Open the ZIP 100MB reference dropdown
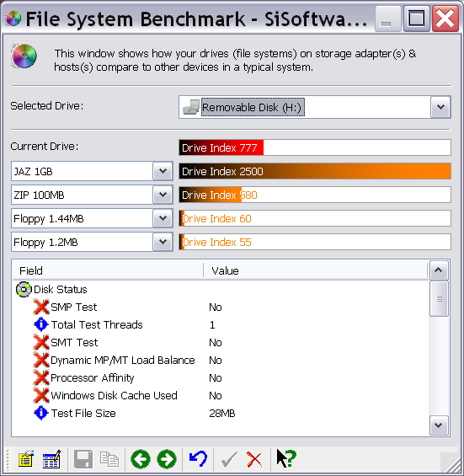This screenshot has height=476, width=464. tap(163, 195)
